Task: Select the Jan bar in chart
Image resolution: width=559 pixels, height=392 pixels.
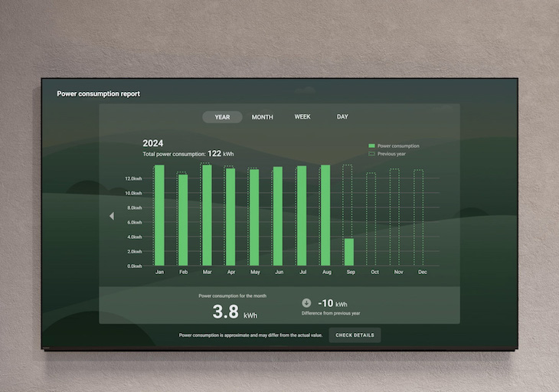Action: (x=159, y=215)
